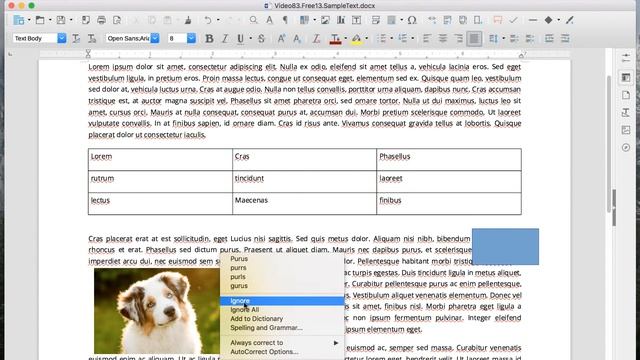Open the sidebar Gallery deck

coord(626,130)
